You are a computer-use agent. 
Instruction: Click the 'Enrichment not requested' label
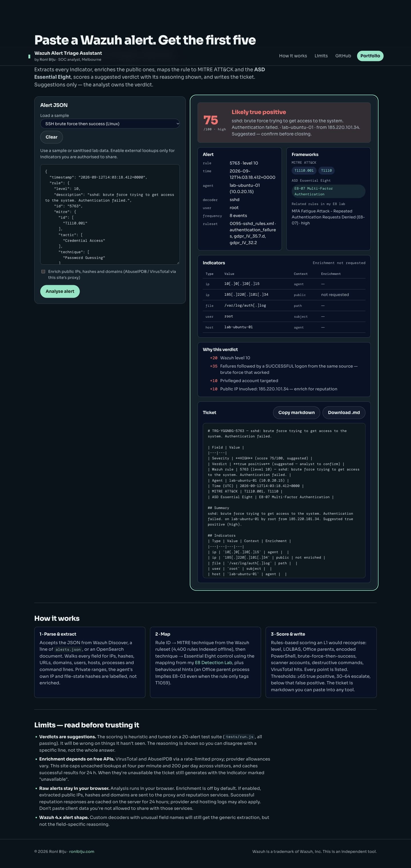[x=339, y=263]
